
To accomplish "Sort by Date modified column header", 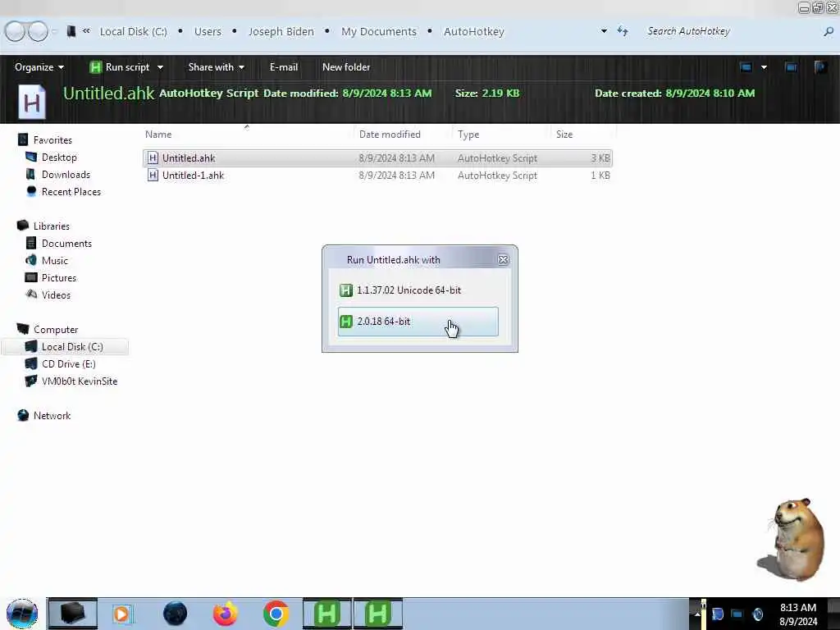I will click(390, 135).
